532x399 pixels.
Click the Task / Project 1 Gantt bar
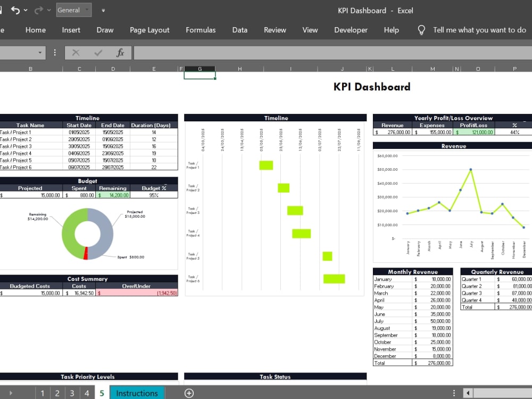pos(266,165)
